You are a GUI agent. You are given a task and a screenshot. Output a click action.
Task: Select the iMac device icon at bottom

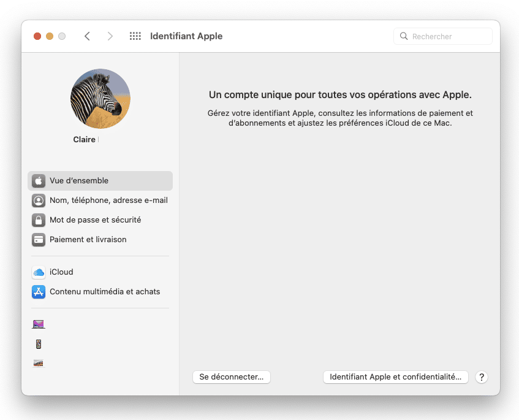39,364
